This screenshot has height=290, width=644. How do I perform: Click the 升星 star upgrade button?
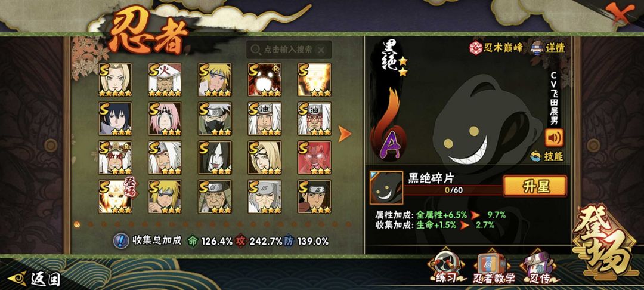(535, 187)
